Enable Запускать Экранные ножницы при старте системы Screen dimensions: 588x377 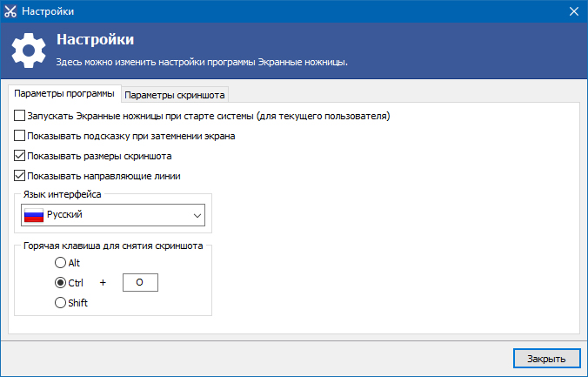tap(20, 116)
